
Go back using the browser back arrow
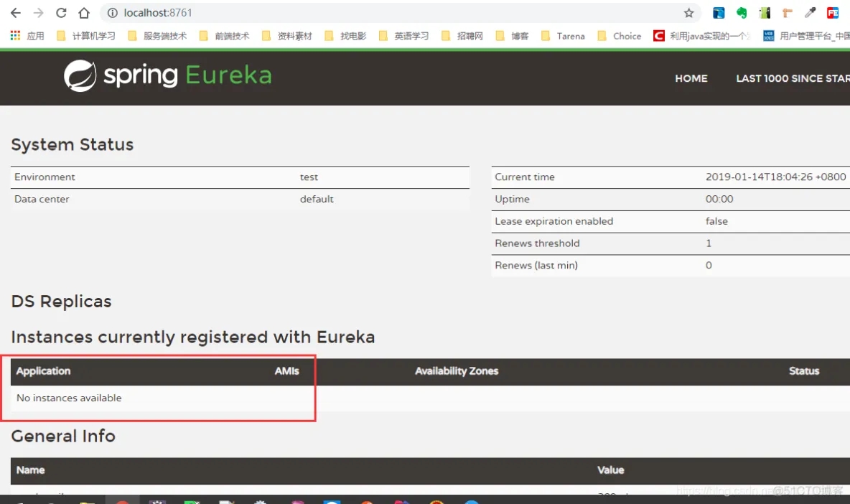(x=16, y=13)
